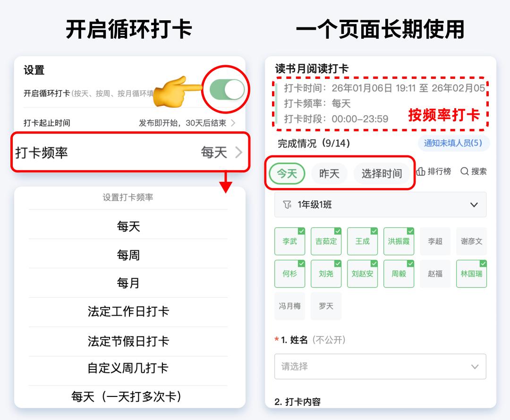
Task: Uncheck 林国瑞's completion check badge
Action: 482,264
